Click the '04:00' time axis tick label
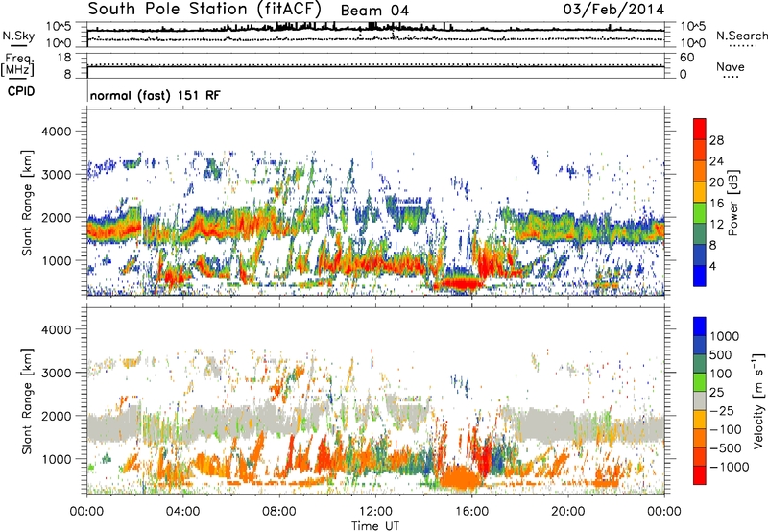The width and height of the screenshot is (768, 532). [182, 512]
